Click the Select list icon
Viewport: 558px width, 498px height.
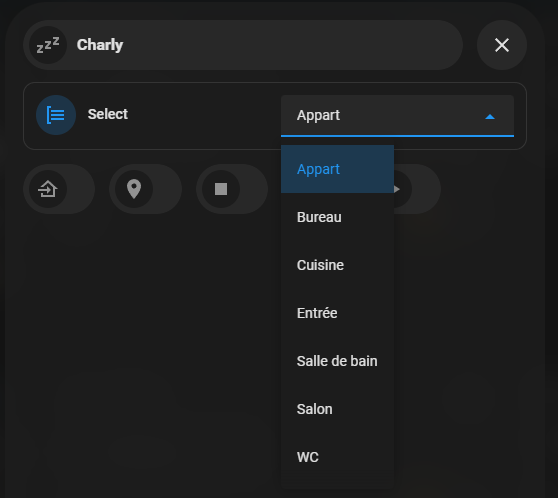pyautogui.click(x=56, y=115)
